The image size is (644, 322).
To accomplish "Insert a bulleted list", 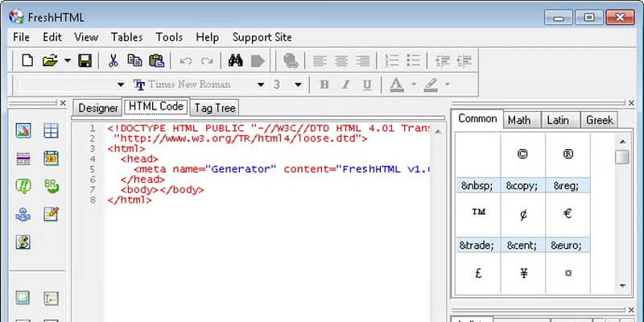I will [413, 61].
